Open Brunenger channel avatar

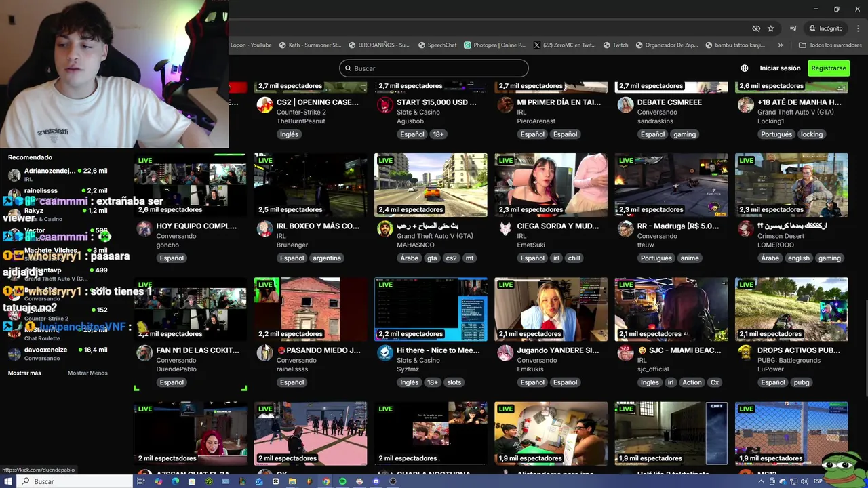[x=264, y=228]
